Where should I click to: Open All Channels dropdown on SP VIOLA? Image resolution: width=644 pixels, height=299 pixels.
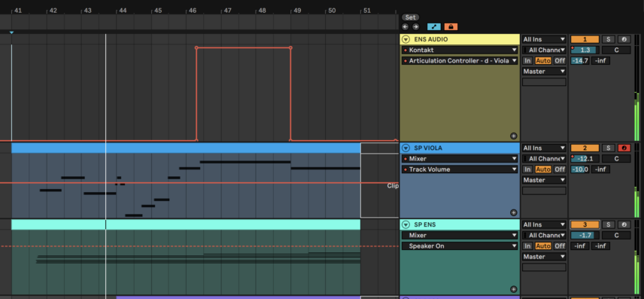[x=544, y=159]
